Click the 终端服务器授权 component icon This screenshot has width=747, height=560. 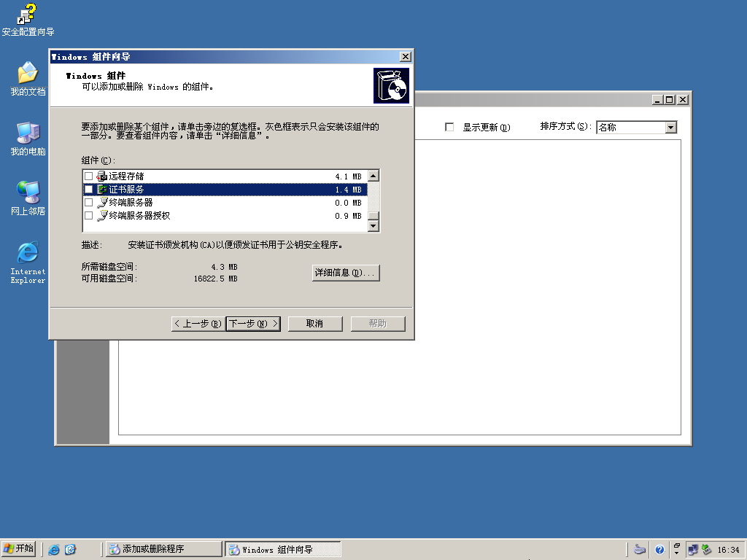[x=102, y=216]
